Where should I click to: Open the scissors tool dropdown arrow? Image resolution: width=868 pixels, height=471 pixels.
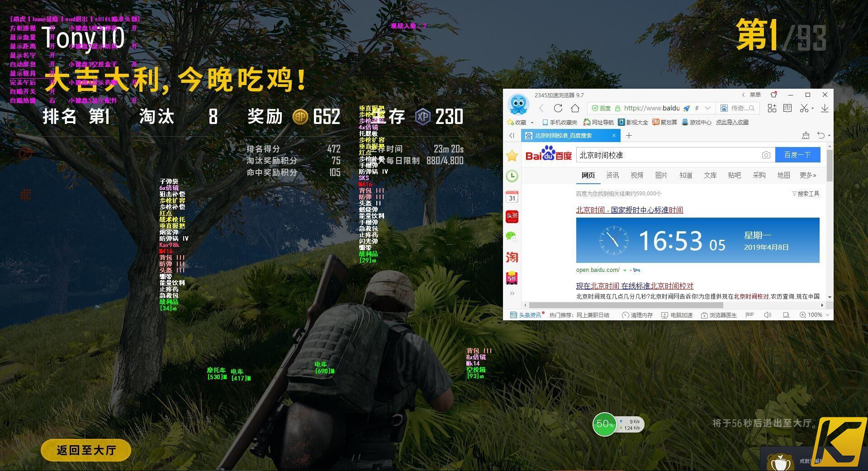(812, 109)
